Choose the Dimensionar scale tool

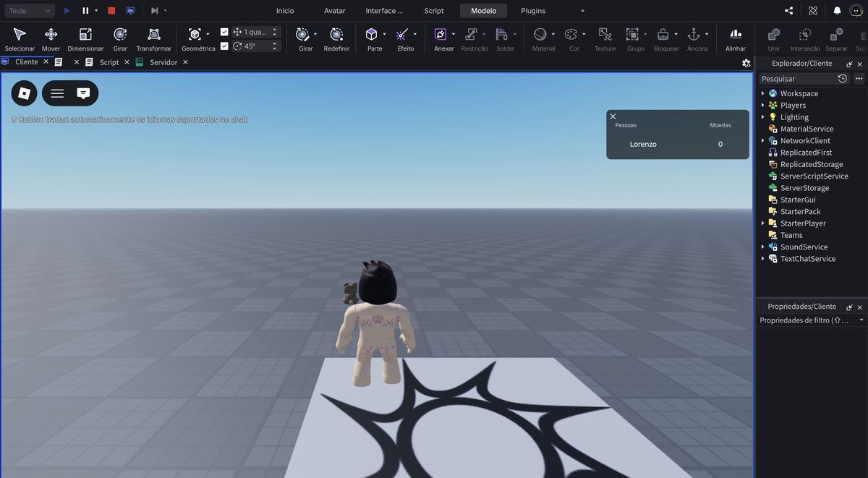pyautogui.click(x=85, y=39)
